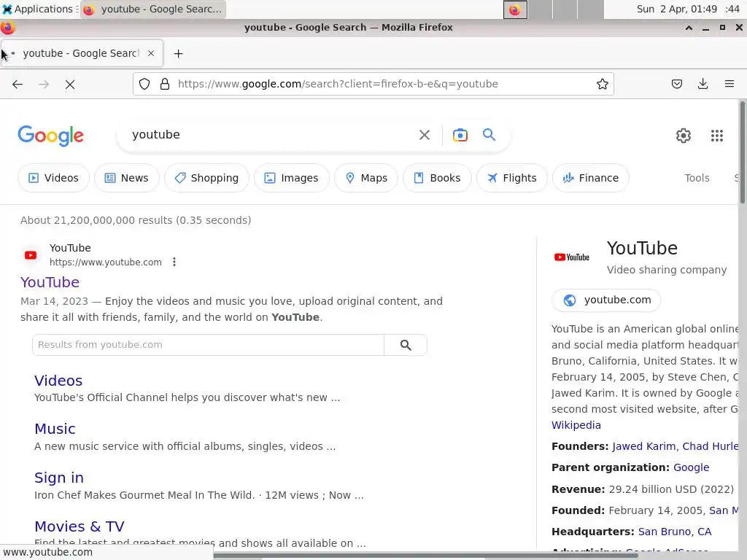Viewport: 747px width, 560px height.
Task: Open tracking protection shield icon
Action: pyautogui.click(x=144, y=85)
